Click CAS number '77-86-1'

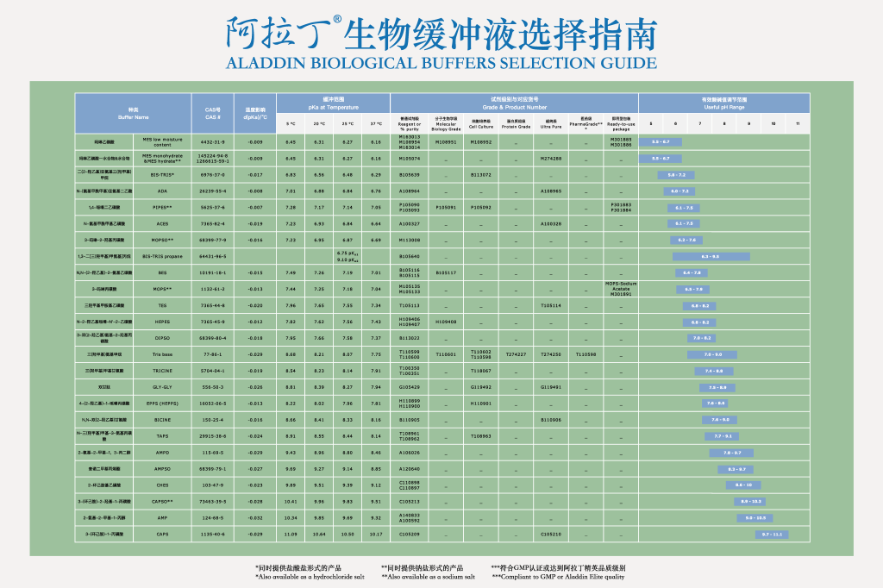point(212,354)
